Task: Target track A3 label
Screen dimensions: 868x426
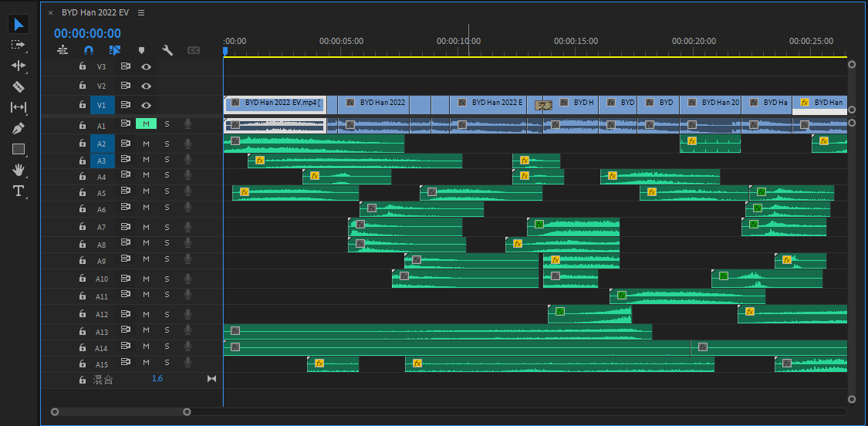Action: pyautogui.click(x=103, y=161)
